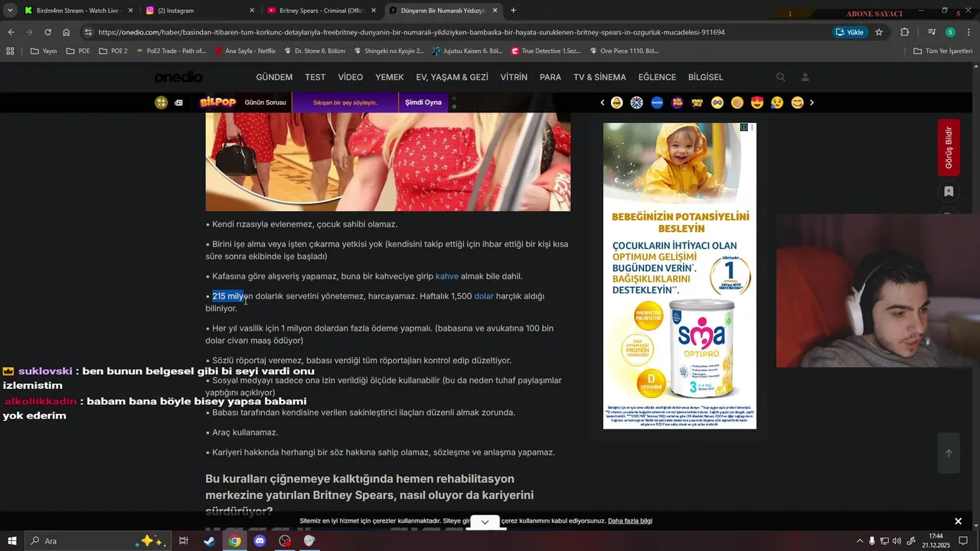Click the Şimdi Oyna button
This screenshot has width=980, height=551.
pos(423,103)
